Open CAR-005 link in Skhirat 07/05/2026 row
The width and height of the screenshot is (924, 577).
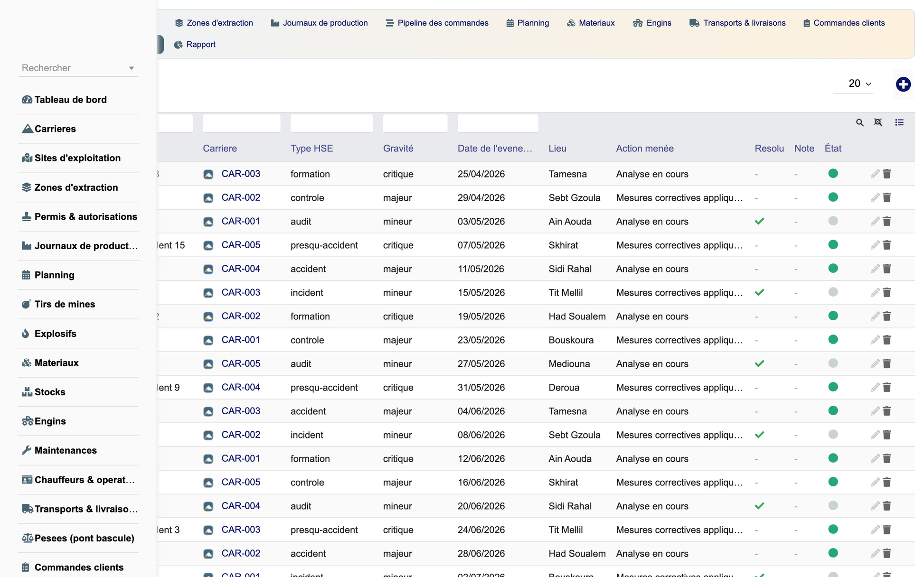[x=241, y=245]
